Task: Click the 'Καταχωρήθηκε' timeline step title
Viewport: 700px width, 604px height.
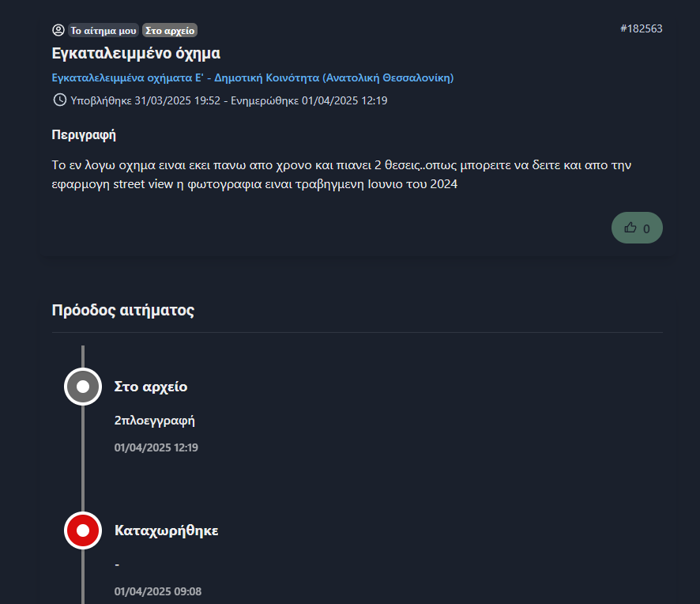Action: [x=166, y=530]
